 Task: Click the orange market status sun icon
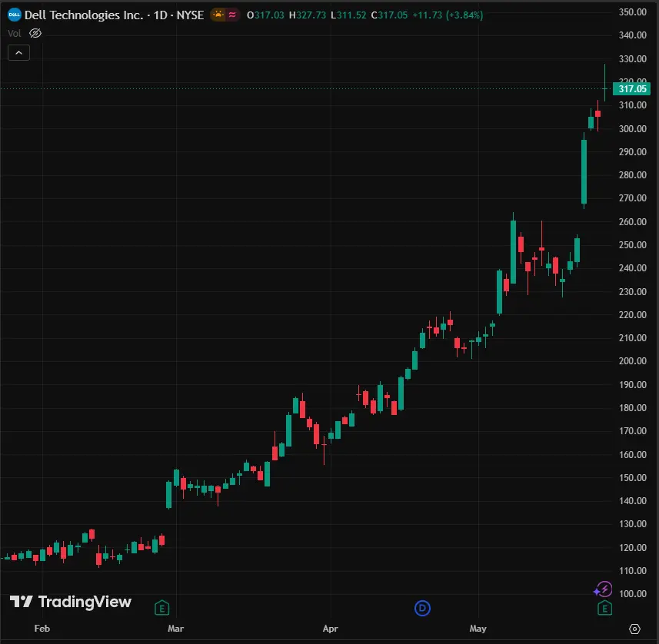click(x=218, y=15)
